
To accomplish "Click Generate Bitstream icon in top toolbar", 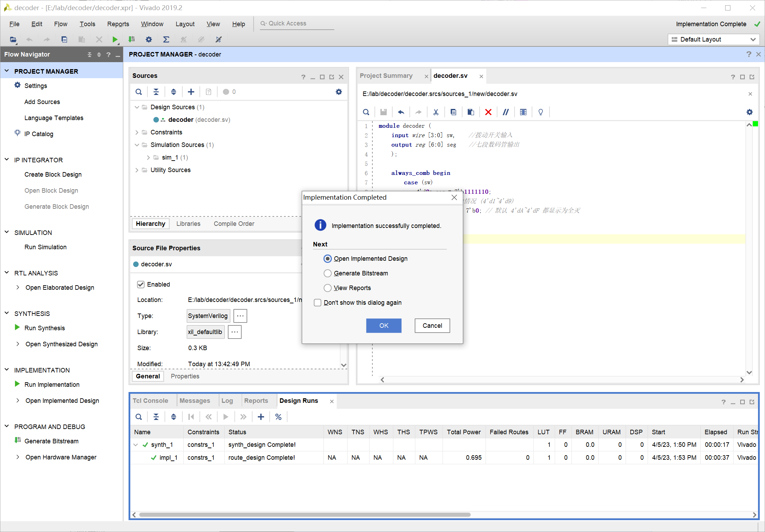I will 131,39.
